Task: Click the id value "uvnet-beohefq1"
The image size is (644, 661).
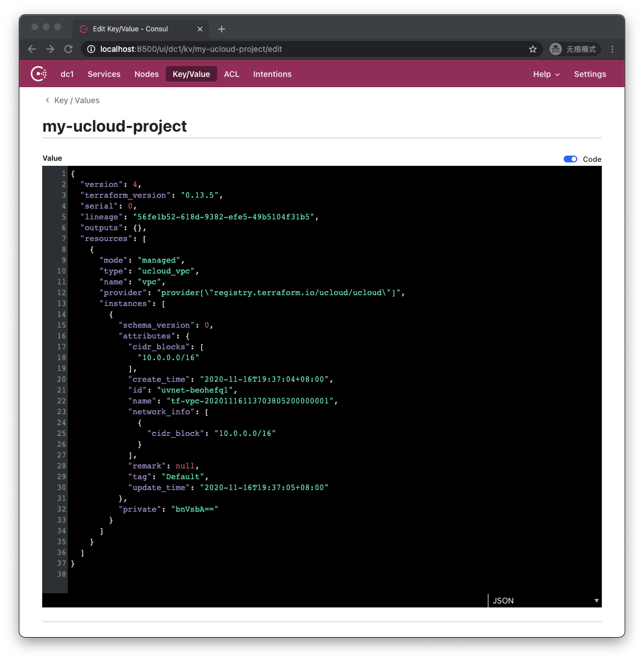Action: pos(195,390)
